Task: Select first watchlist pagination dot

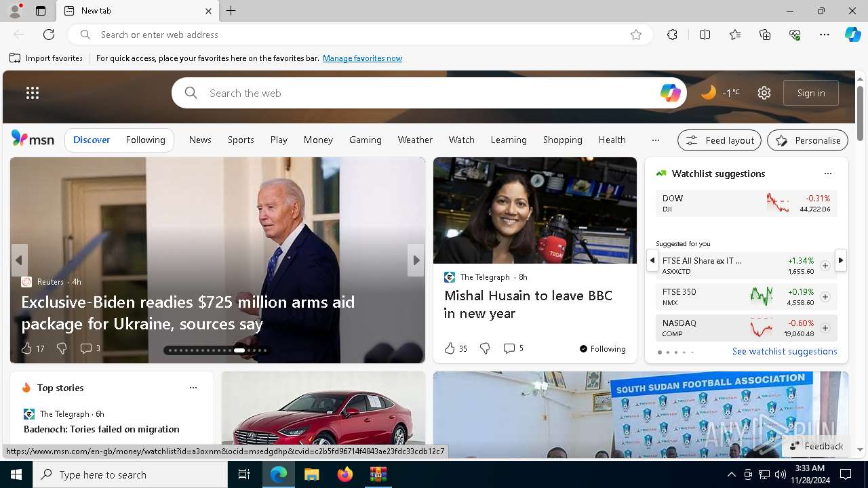Action: [x=660, y=352]
